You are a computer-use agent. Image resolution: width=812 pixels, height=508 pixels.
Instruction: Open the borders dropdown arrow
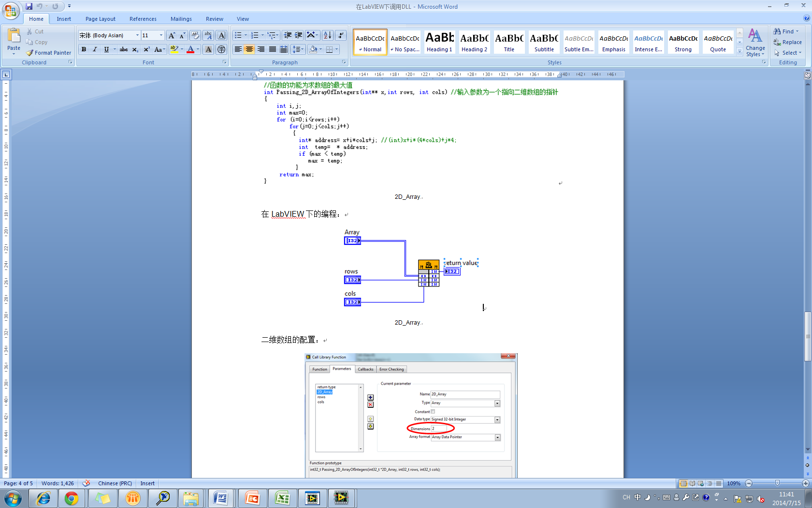336,49
